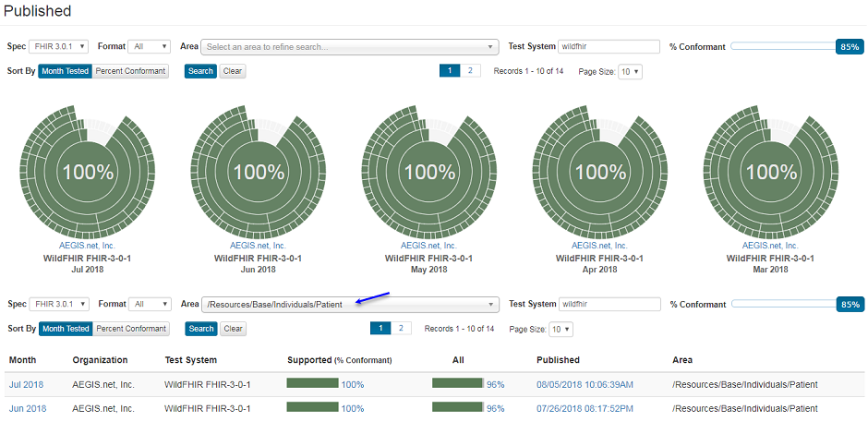Open the lower Spec FHIR 3.0.1 dropdown

(x=59, y=304)
